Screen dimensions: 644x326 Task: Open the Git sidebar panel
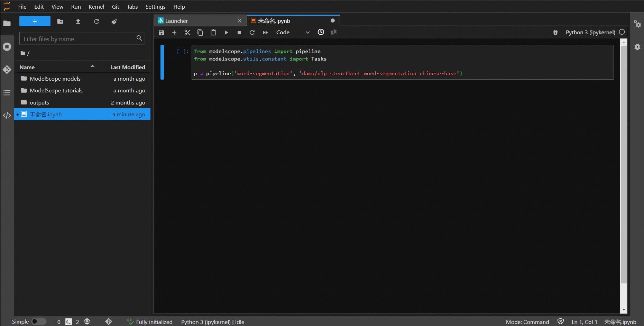point(7,70)
